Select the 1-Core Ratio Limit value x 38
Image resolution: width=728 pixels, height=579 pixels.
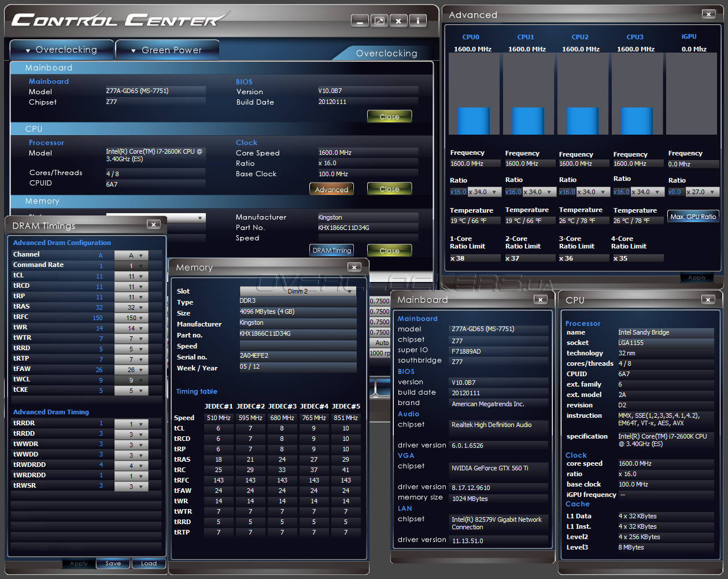(475, 258)
